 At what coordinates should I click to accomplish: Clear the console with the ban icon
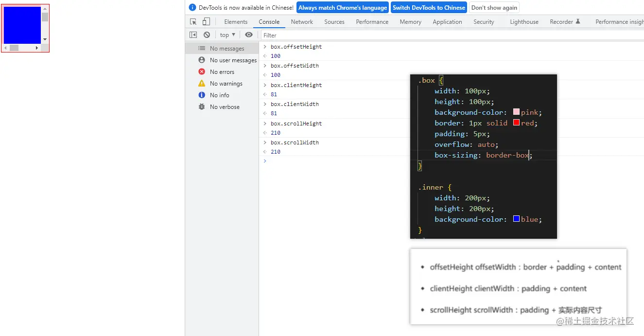[207, 35]
